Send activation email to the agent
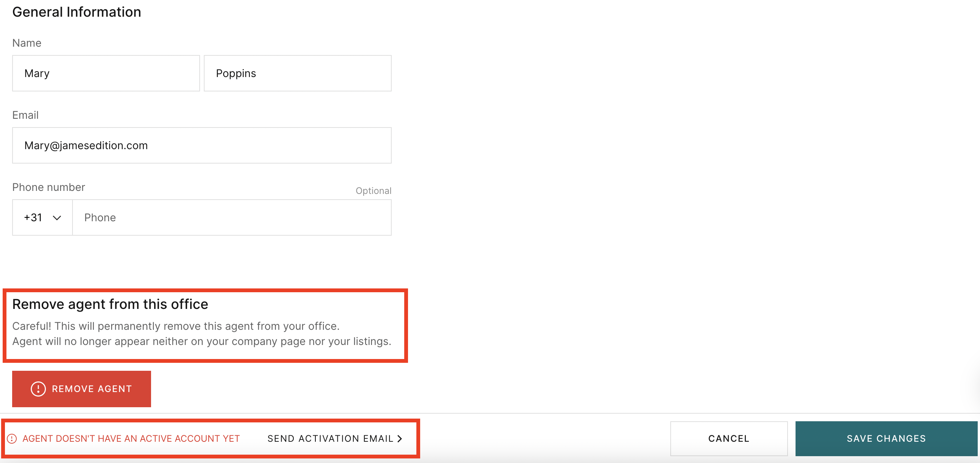This screenshot has height=463, width=980. [x=330, y=438]
